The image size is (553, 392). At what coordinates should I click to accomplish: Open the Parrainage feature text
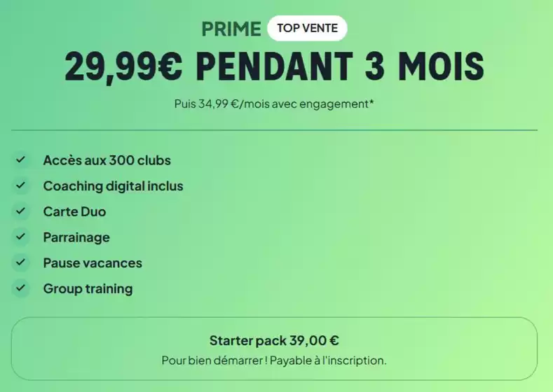click(76, 237)
